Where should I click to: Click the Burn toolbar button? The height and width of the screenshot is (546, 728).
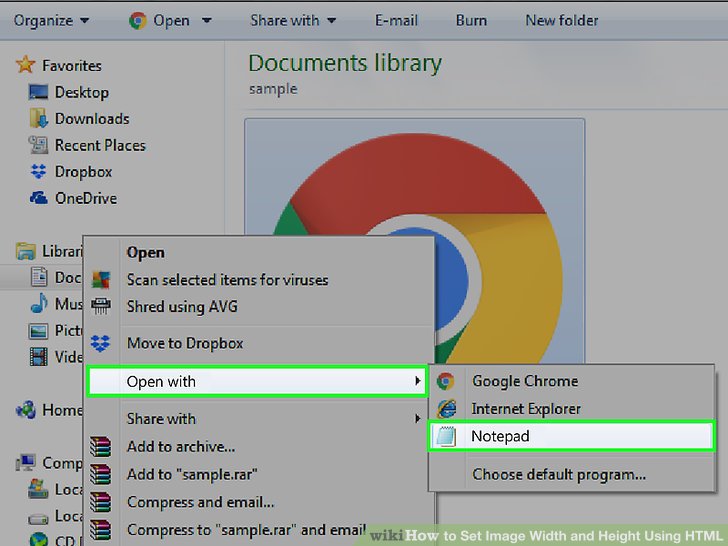point(471,20)
